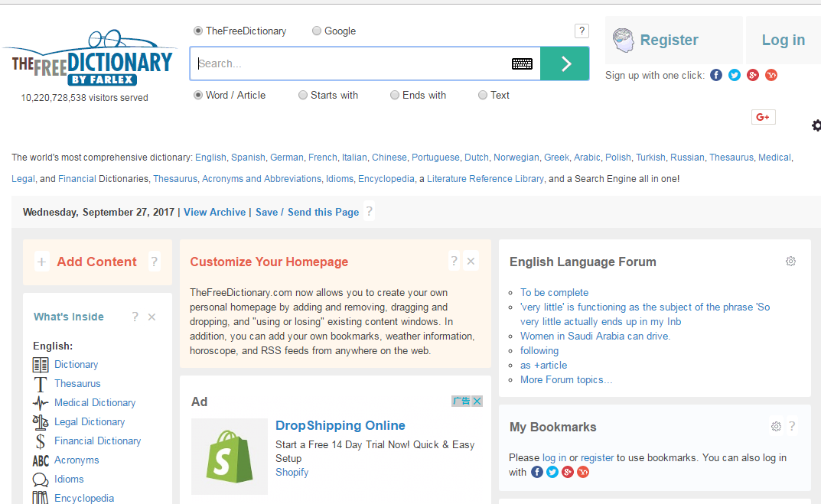Image resolution: width=821 pixels, height=504 pixels.
Task: Click the Register button
Action: tap(674, 41)
